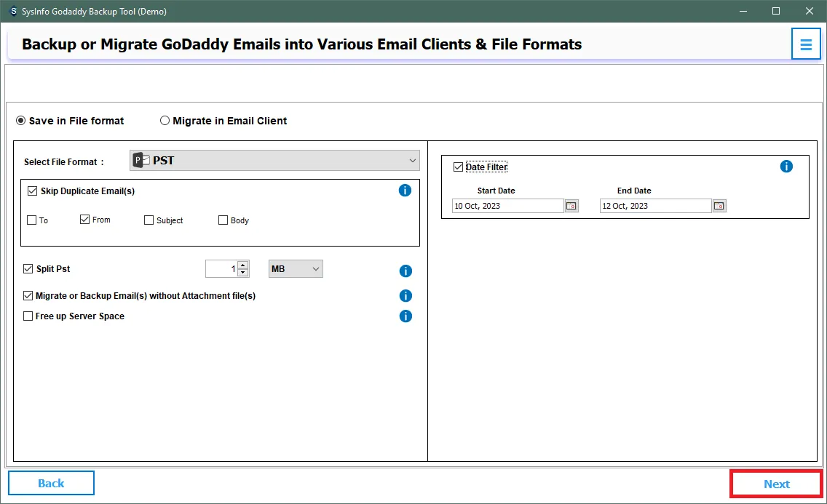This screenshot has height=504, width=827.
Task: Select the Save in File format option
Action: click(x=21, y=121)
